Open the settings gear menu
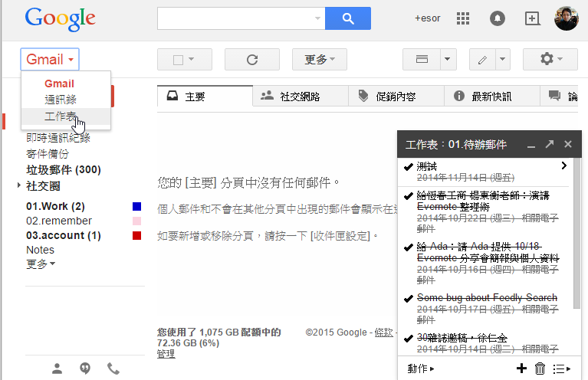 550,59
